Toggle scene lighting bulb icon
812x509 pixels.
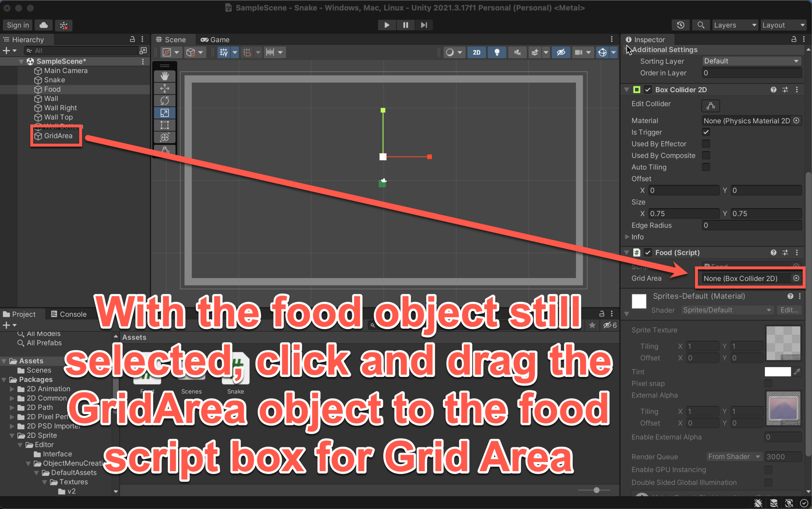(x=497, y=52)
